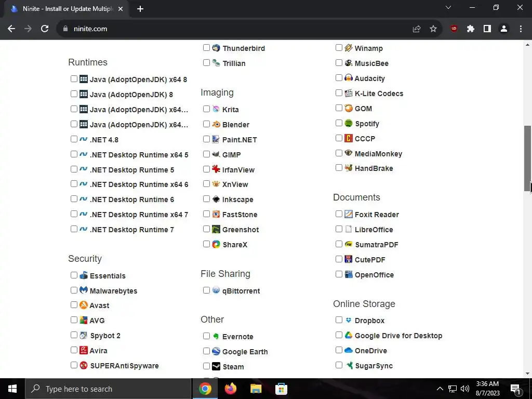Open uBlock Origin extension icon

[454, 29]
